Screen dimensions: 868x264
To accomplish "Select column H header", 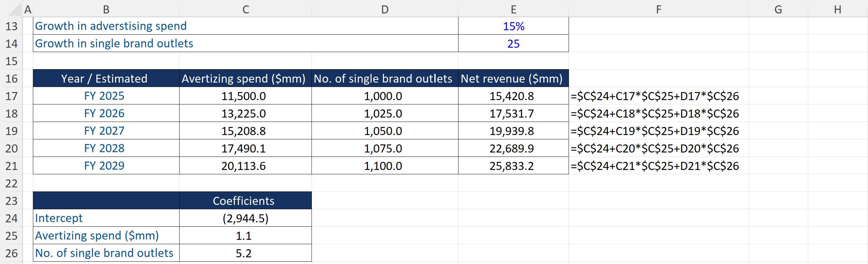I will [x=837, y=9].
